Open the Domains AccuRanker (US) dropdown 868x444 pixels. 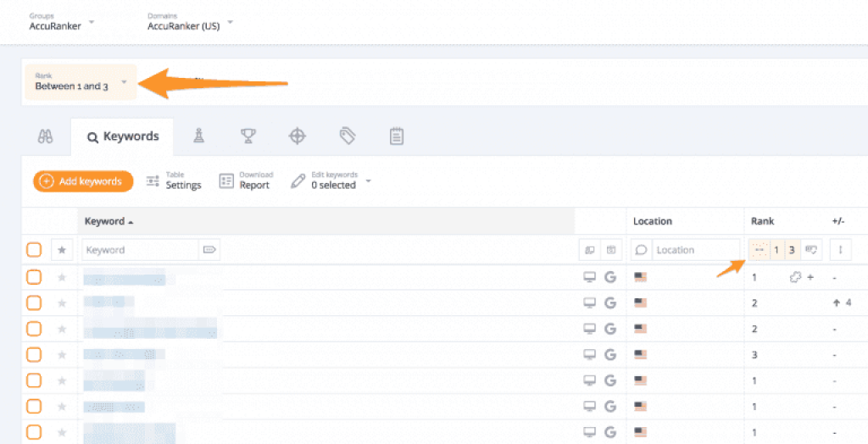190,22
